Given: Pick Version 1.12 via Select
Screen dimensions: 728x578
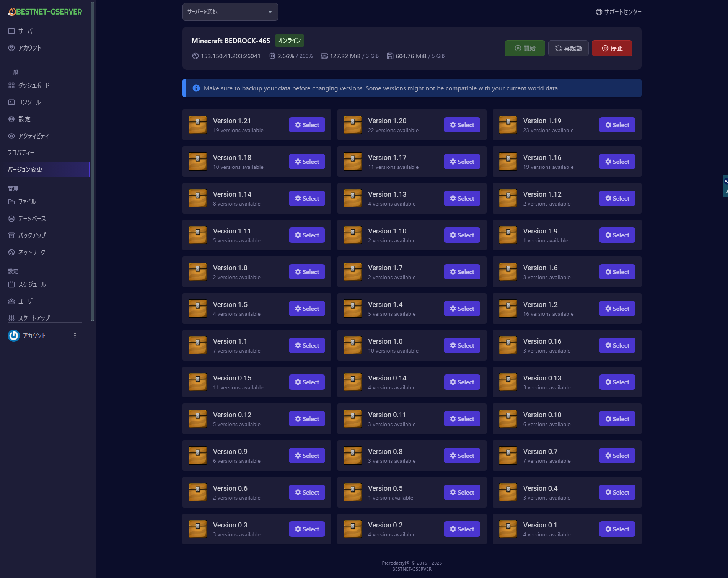Looking at the screenshot, I should point(617,198).
